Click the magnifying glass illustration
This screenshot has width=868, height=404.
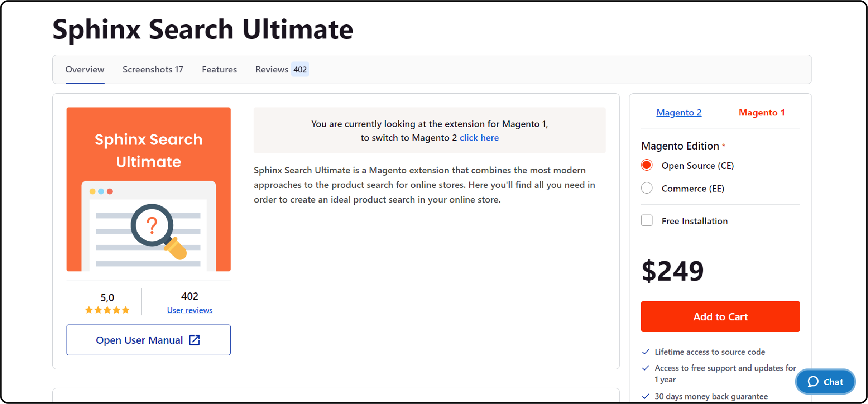(158, 231)
